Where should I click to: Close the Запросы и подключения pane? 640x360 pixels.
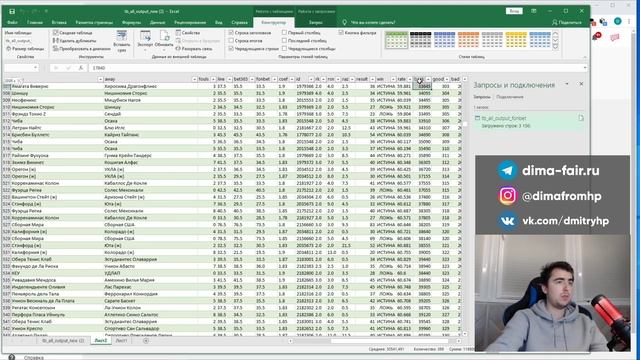pyautogui.click(x=581, y=84)
